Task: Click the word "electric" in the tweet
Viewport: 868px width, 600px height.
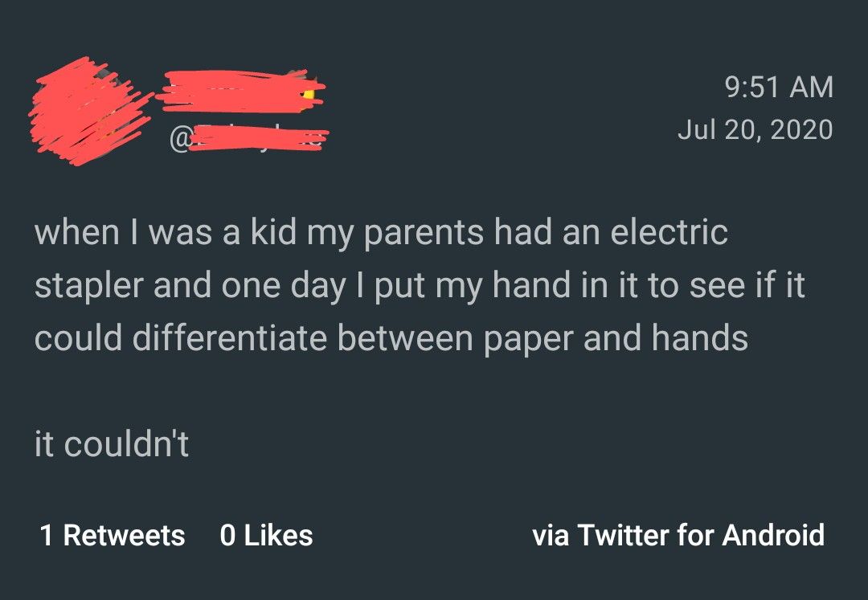Action: coord(669,233)
